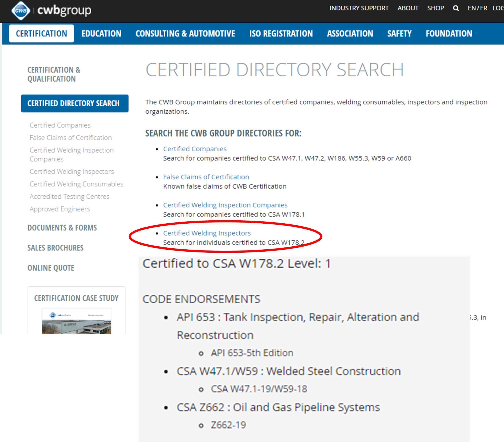Click Certified Companies link in main list
This screenshot has width=504, height=442.
195,149
